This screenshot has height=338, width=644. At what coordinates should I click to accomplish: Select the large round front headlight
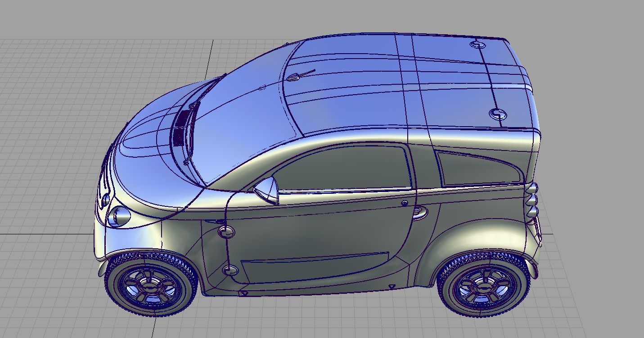(119, 216)
